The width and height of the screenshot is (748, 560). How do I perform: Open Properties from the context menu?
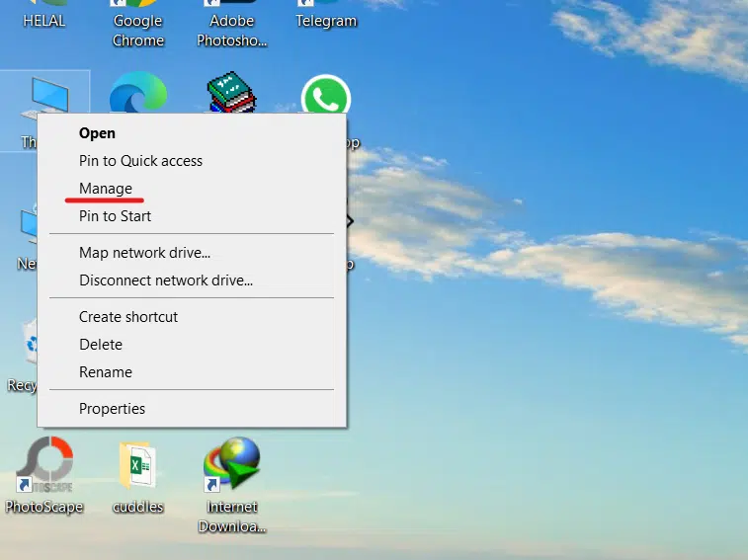tap(112, 409)
